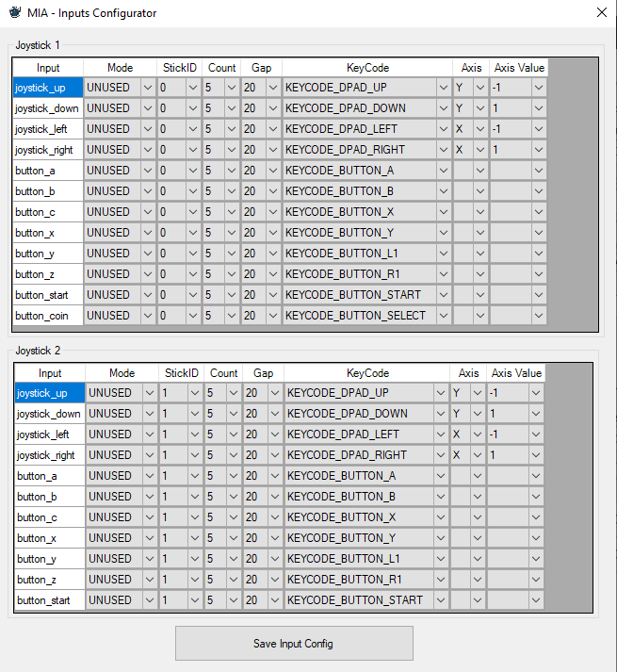Screen dimensions: 617x672
Task: Click Axis column header in Joystick 1
Action: tap(471, 68)
